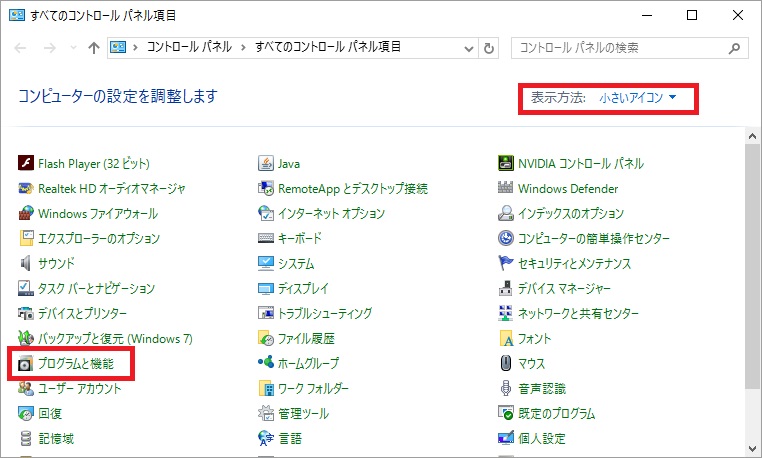Click the コントロール パネルの検索 search field
The width and height of the screenshot is (762, 458).
630,48
